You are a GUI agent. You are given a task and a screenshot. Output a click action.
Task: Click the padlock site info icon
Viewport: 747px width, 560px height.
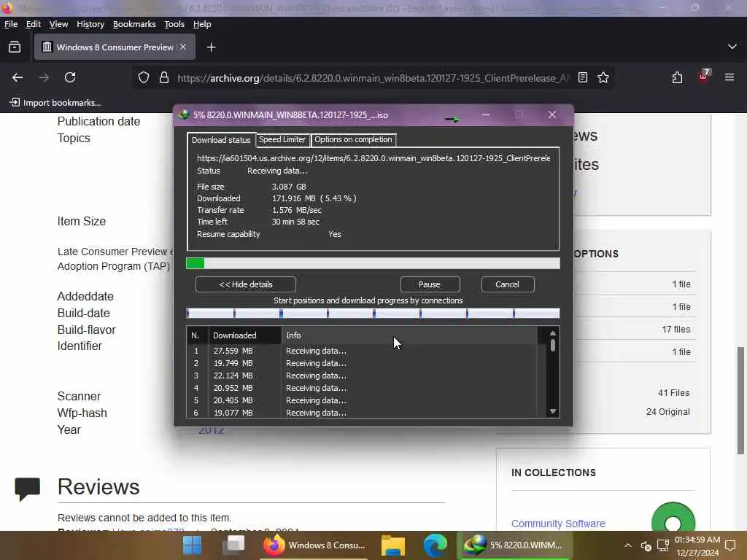(164, 77)
